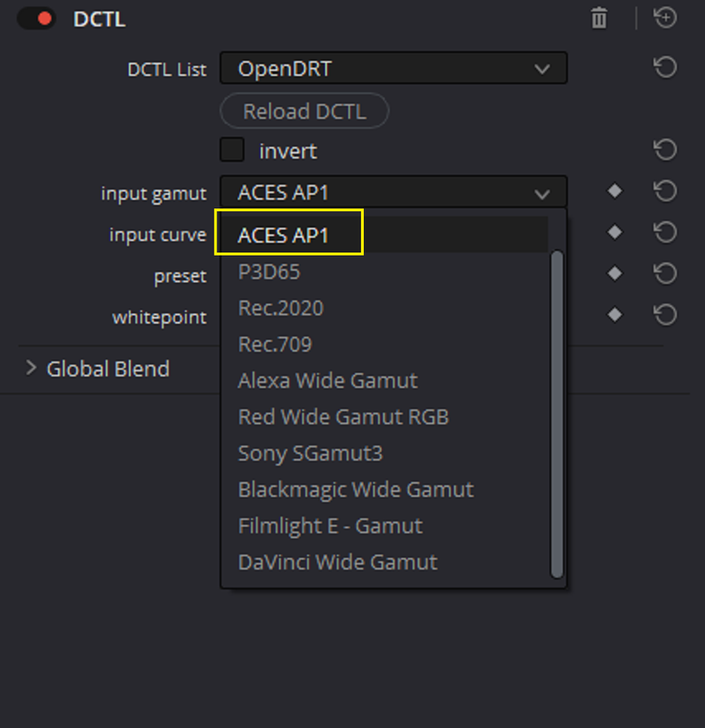Reset the input gamut parameter
This screenshot has width=705, height=728.
[665, 191]
